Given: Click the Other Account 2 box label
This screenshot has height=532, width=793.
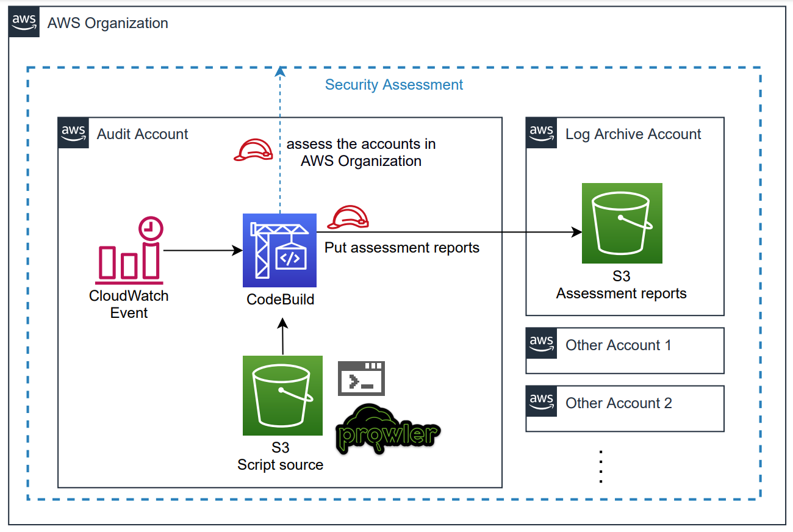Looking at the screenshot, I should coord(619,403).
